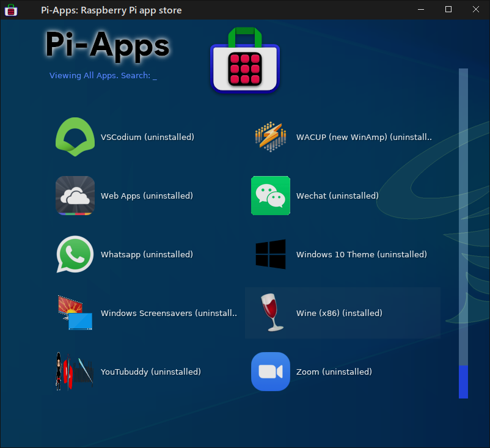Choose 'Wechat (uninstalled)' text
Screen dimensions: 490x448
click(x=337, y=196)
